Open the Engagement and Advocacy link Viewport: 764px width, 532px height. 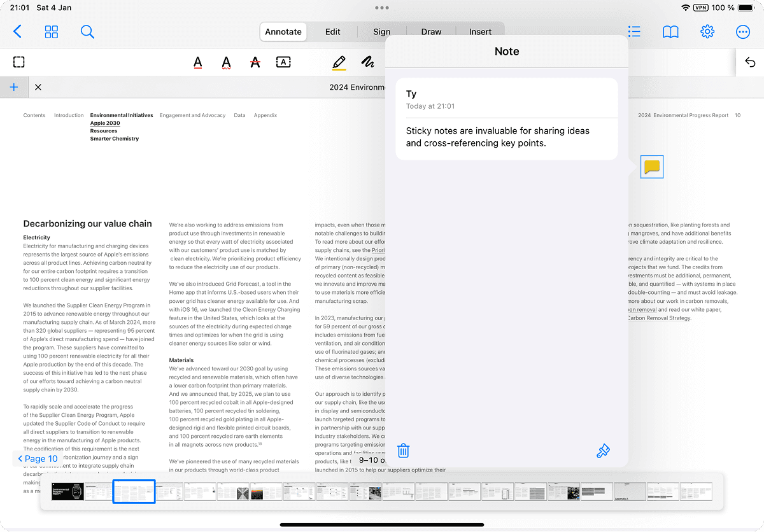point(192,115)
